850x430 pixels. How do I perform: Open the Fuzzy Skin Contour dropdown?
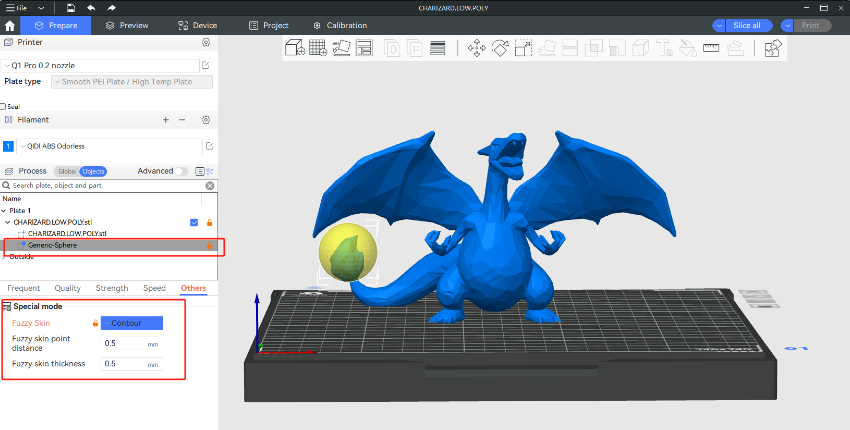[131, 323]
